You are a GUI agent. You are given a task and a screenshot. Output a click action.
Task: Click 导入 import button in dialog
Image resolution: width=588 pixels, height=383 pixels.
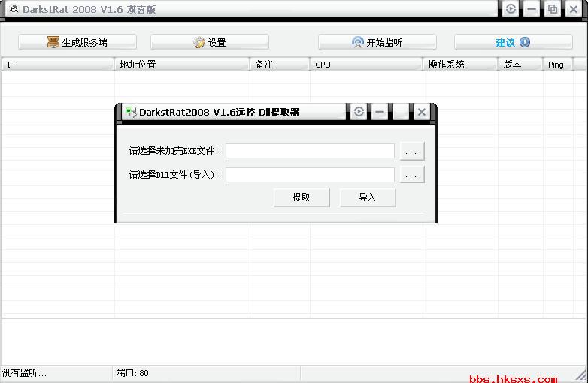point(368,198)
